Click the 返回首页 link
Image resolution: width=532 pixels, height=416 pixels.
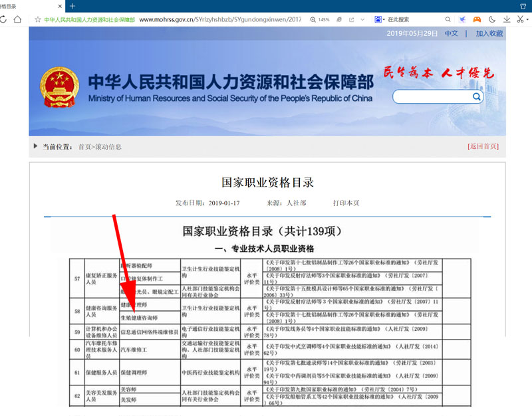pos(483,146)
